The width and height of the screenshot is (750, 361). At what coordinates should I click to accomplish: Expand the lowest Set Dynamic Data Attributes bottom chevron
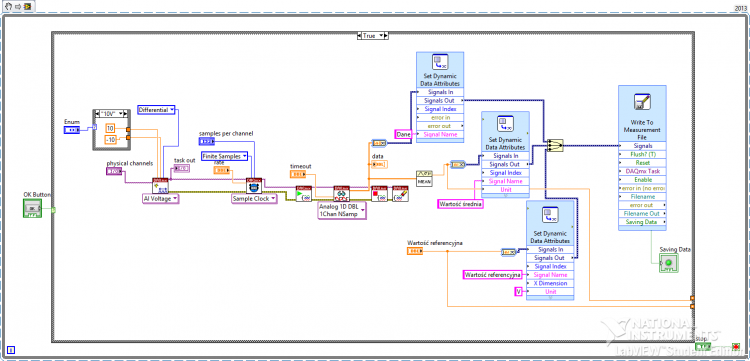pos(550,298)
